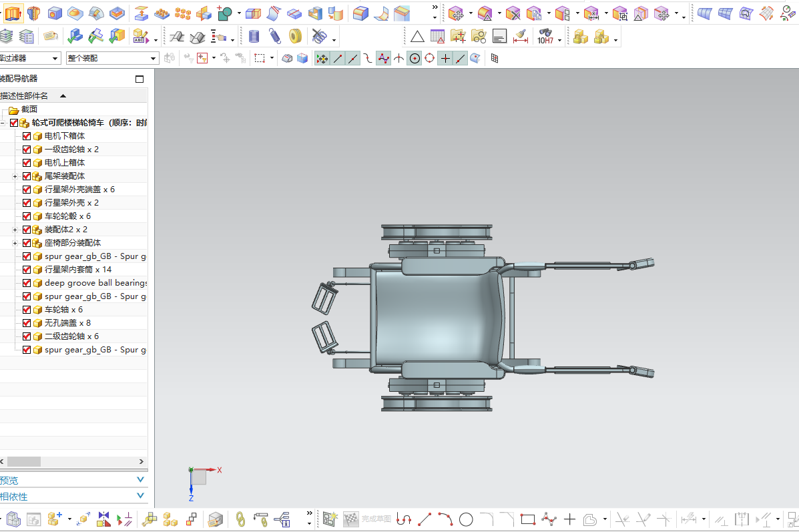The height and width of the screenshot is (532, 799).
Task: Click the navigator horizontal scrollbar thumb
Action: pos(23,461)
